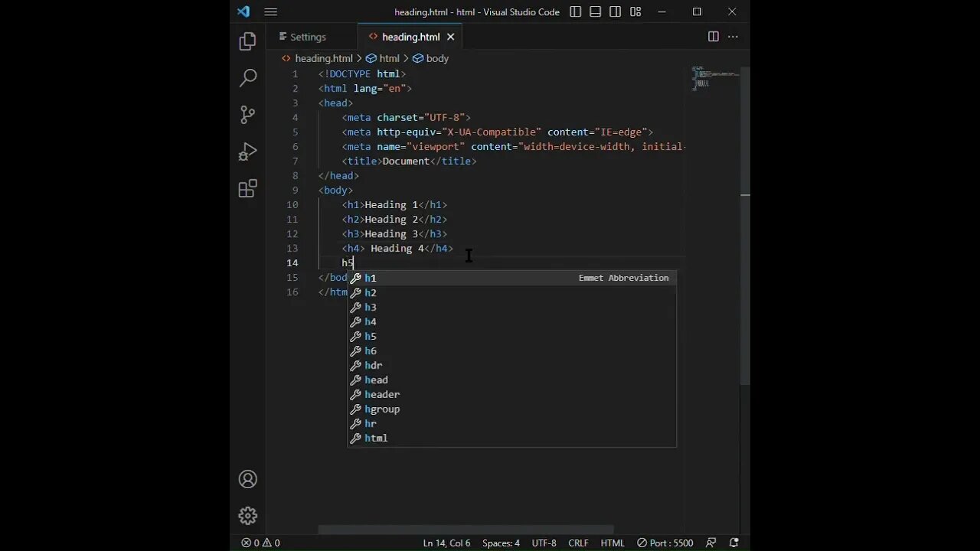The height and width of the screenshot is (551, 980).
Task: Click Spaces: 4 indentation setting
Action: 501,543
